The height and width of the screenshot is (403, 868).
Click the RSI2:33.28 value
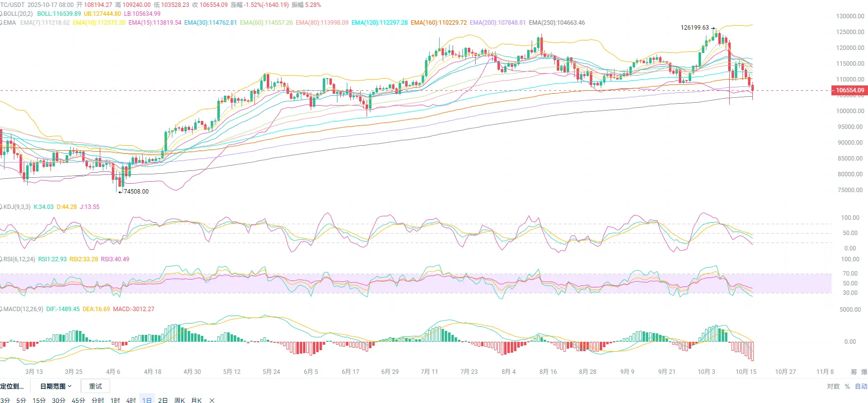click(x=83, y=259)
